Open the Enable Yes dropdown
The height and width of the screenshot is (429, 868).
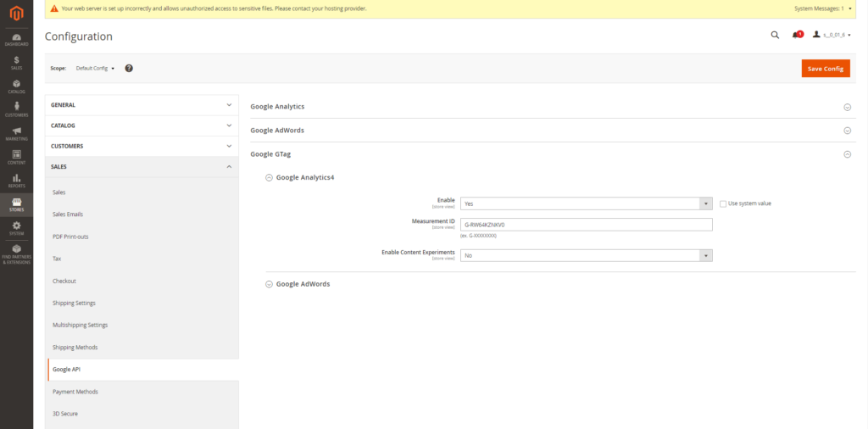[x=587, y=203]
